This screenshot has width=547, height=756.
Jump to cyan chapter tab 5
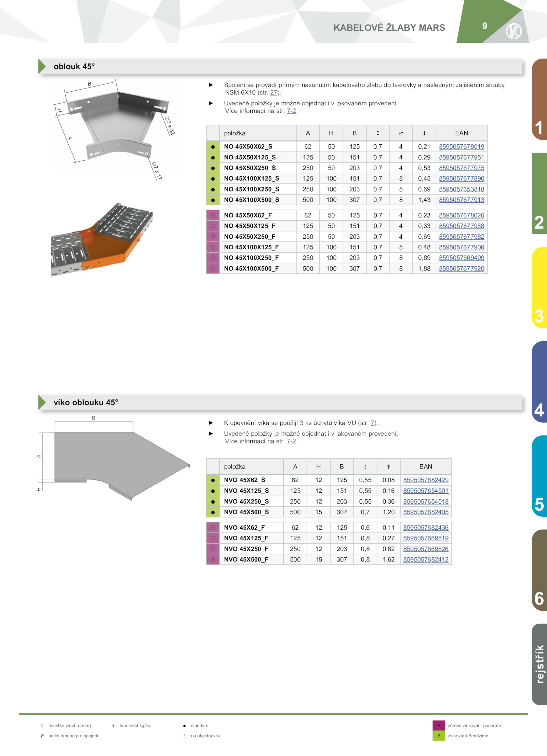[x=539, y=476]
